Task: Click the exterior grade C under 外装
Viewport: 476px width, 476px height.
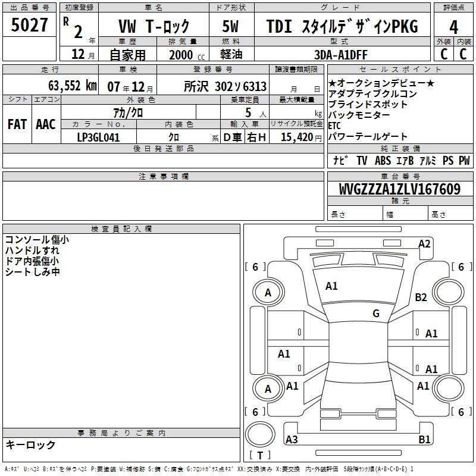Action: tap(444, 54)
